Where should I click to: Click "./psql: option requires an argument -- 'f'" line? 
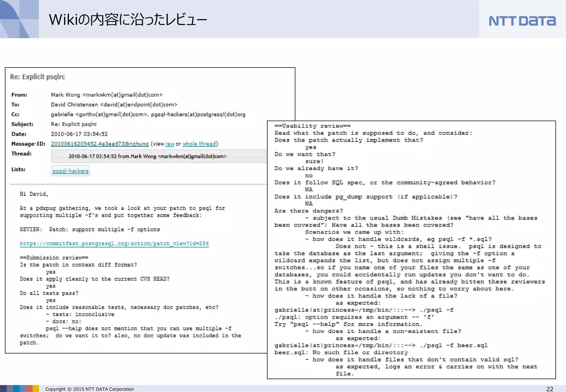(x=354, y=317)
